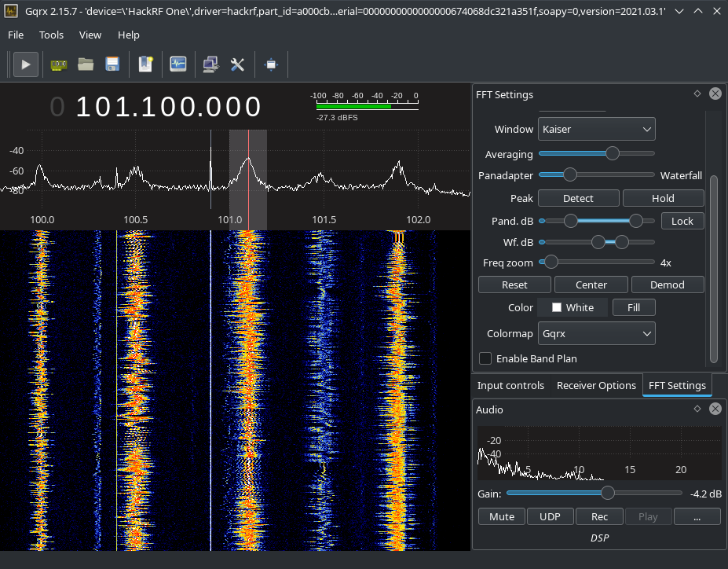728x569 pixels.
Task: Adjust the audio Gain slider
Action: [x=607, y=493]
